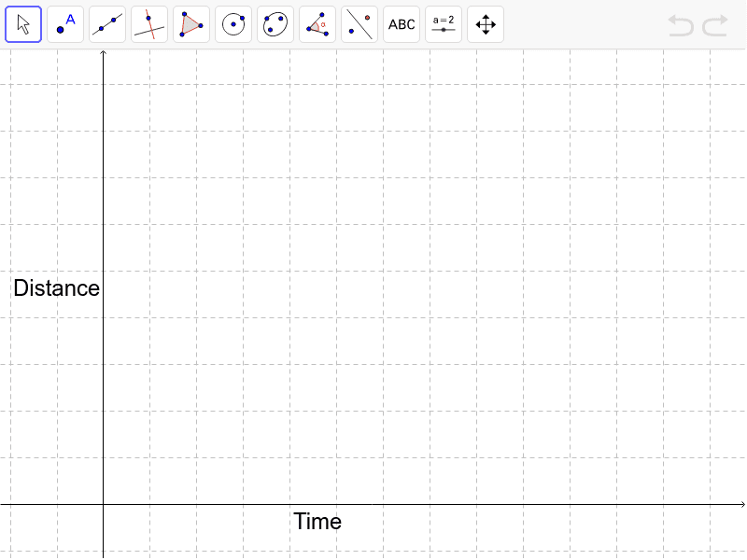Screen dimensions: 747x560
Task: Click the Undo arrow
Action: (681, 25)
